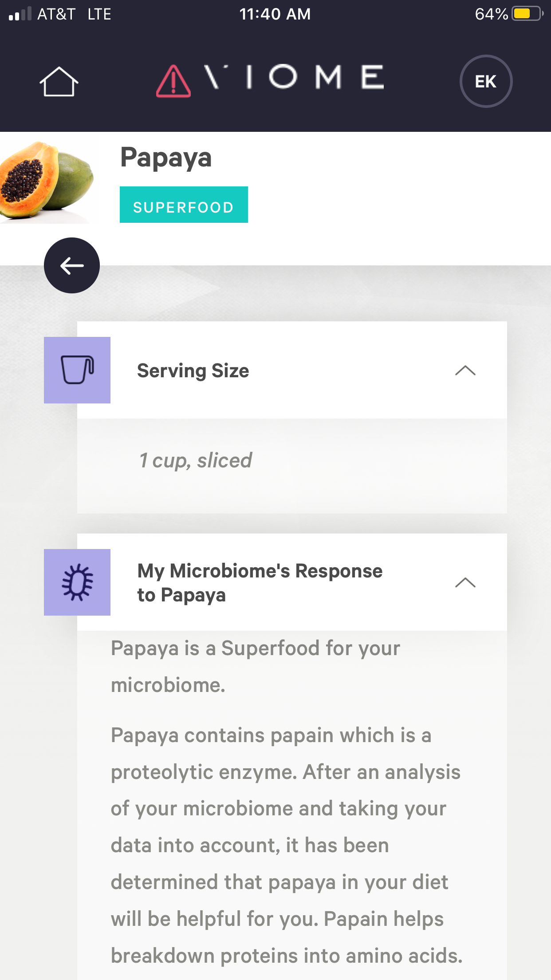Tap the red warning triangle logo icon
Image resolution: width=551 pixels, height=980 pixels.
[x=173, y=81]
